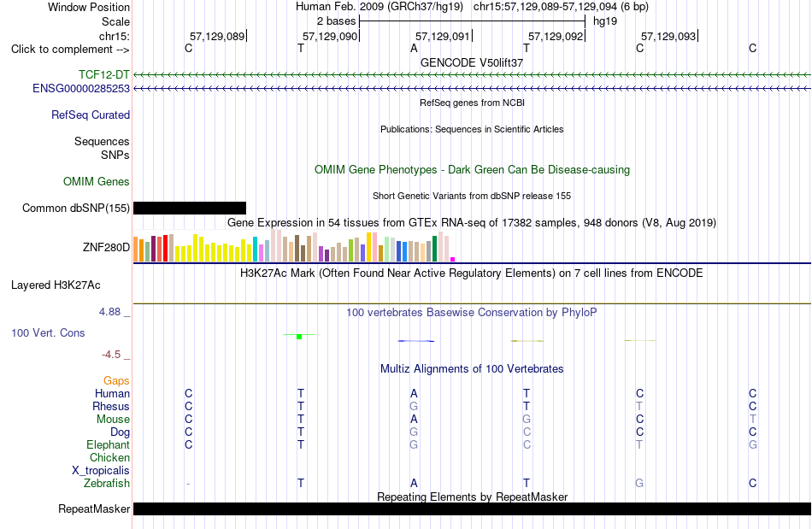Click base G in the Rhesus alignment row

(414, 406)
